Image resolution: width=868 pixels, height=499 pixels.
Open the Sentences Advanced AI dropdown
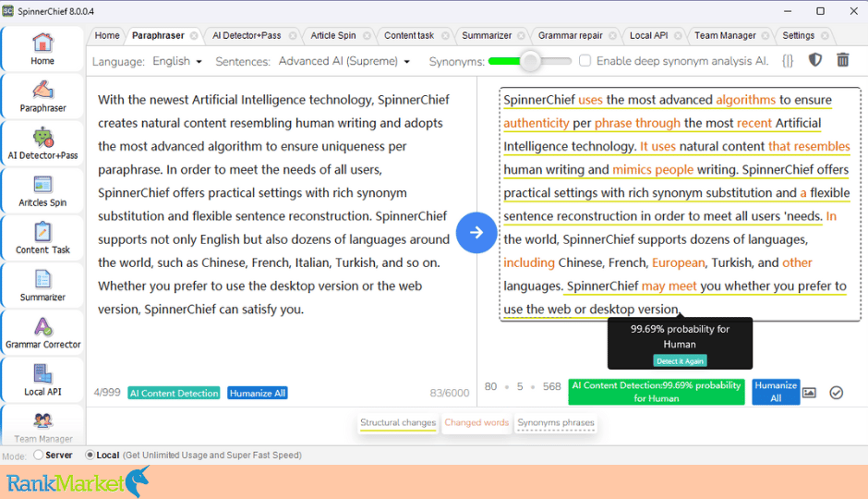click(x=344, y=61)
